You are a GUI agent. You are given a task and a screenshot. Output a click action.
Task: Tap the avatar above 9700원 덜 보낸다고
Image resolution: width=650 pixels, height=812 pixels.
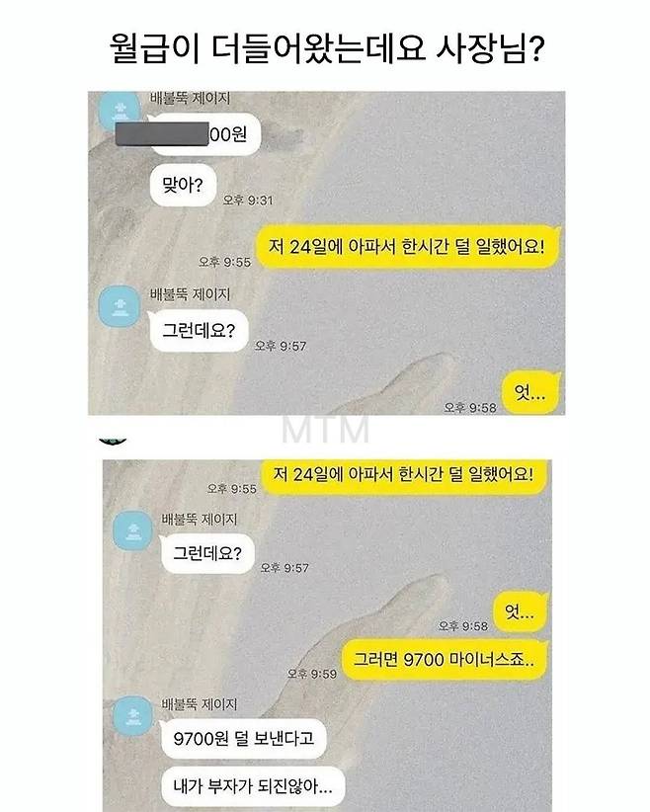(133, 715)
